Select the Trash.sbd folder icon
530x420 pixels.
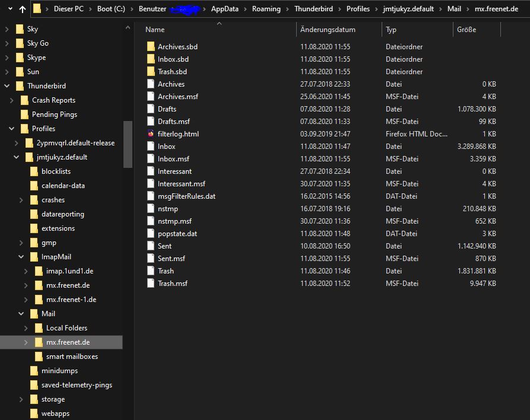(x=151, y=72)
